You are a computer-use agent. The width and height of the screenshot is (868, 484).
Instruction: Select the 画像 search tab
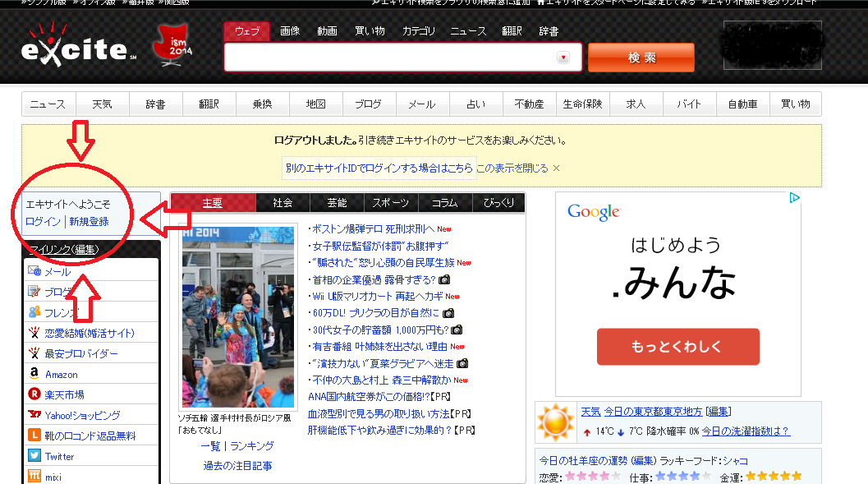[290, 31]
